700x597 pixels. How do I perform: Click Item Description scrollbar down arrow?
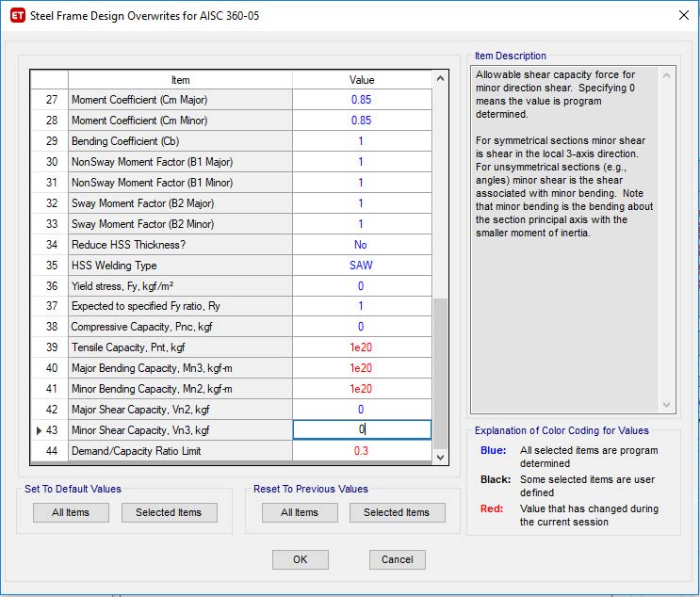[666, 405]
